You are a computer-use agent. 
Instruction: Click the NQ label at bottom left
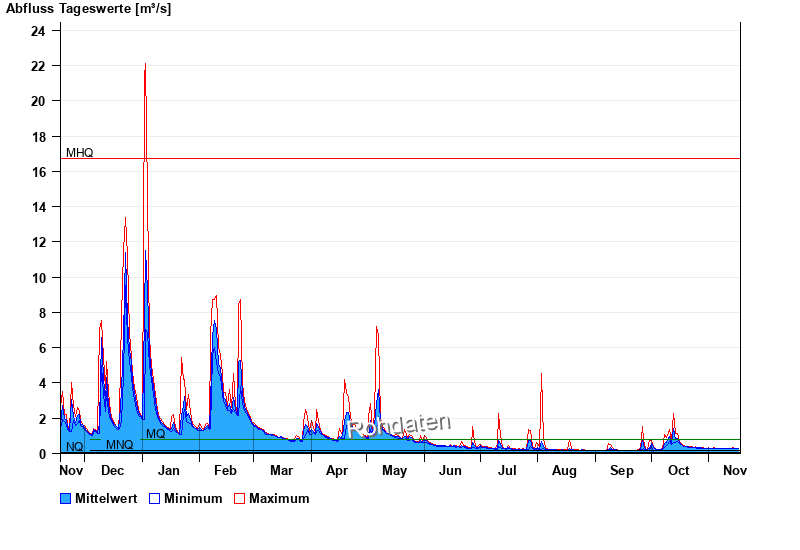[x=74, y=446]
